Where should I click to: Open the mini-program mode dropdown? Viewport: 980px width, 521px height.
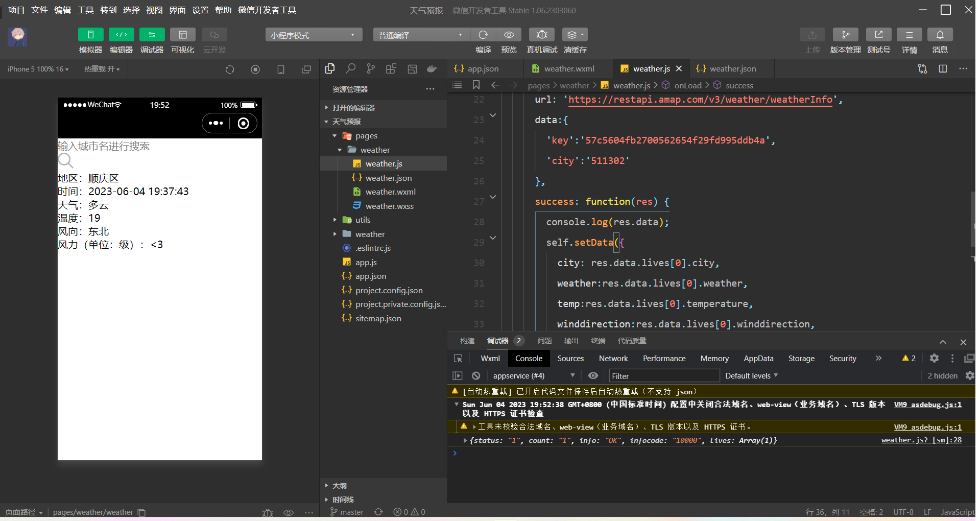pos(314,35)
